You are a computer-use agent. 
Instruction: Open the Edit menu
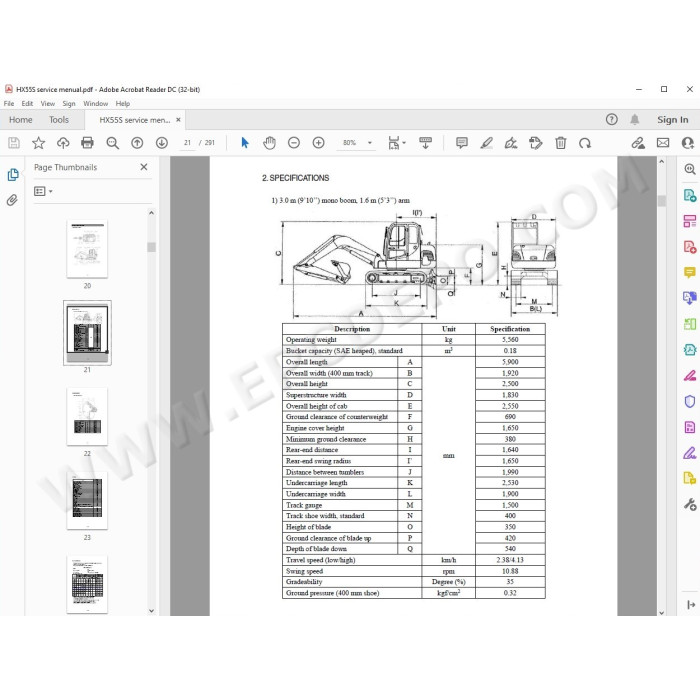[27, 104]
